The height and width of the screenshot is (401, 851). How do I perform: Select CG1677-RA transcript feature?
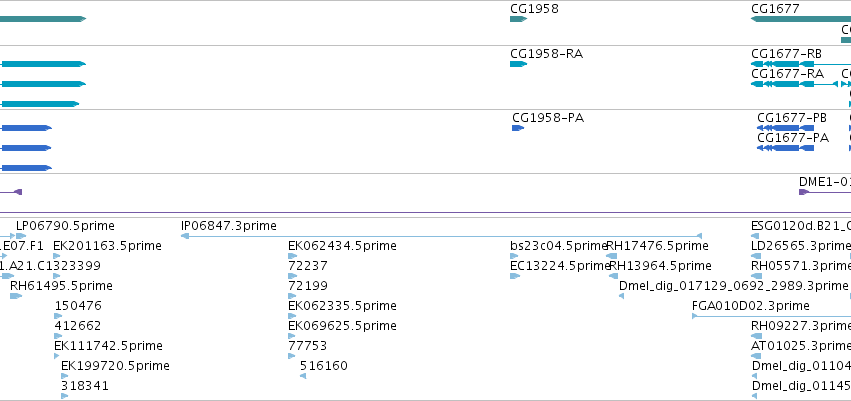[x=796, y=84]
